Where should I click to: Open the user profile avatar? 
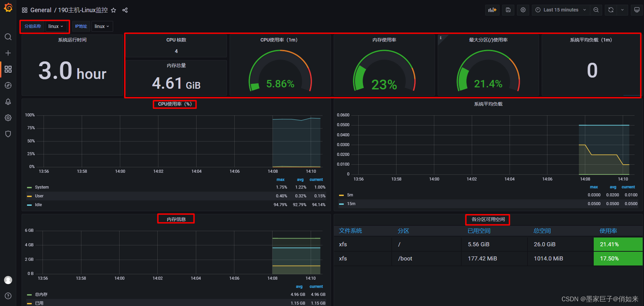8,280
